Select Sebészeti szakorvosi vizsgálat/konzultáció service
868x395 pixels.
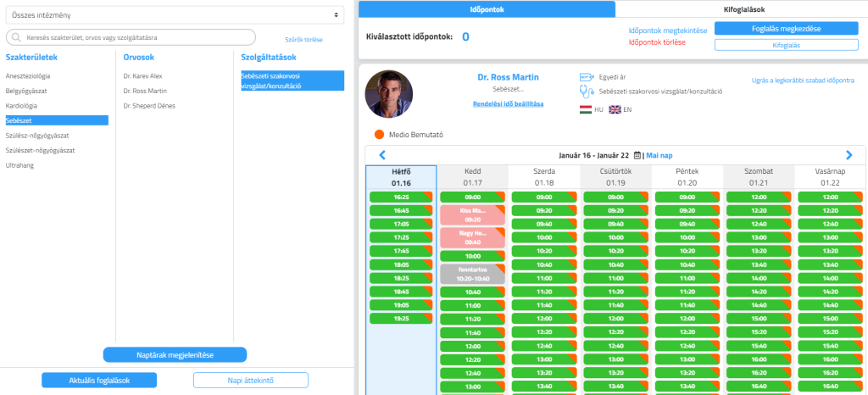click(292, 81)
